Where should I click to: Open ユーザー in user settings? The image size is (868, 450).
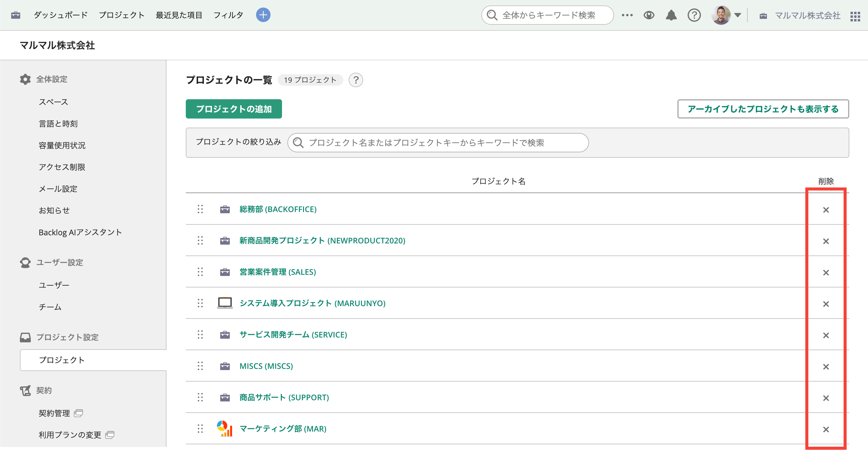tap(54, 285)
